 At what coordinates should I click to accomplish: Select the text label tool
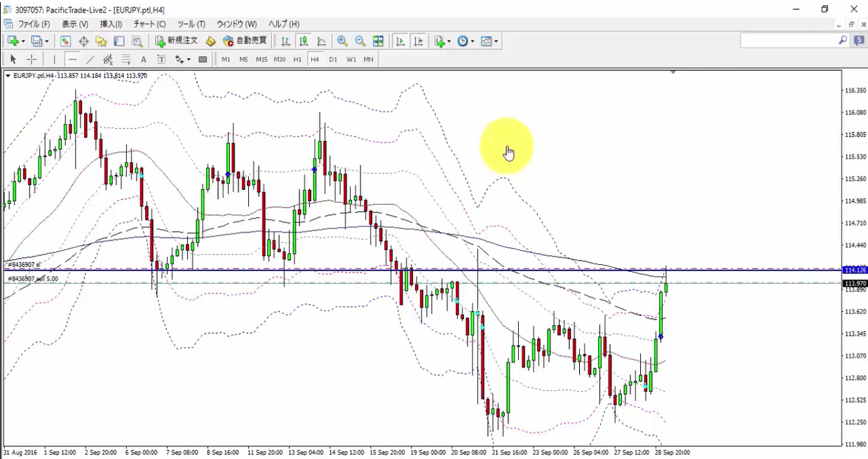click(x=161, y=60)
